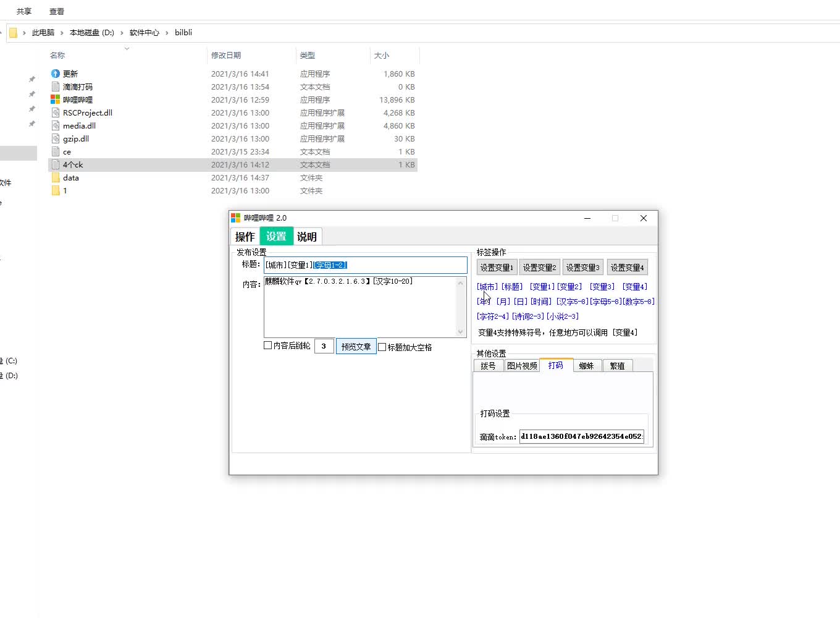
Task: Click the RSCProject.dll file icon
Action: point(56,112)
